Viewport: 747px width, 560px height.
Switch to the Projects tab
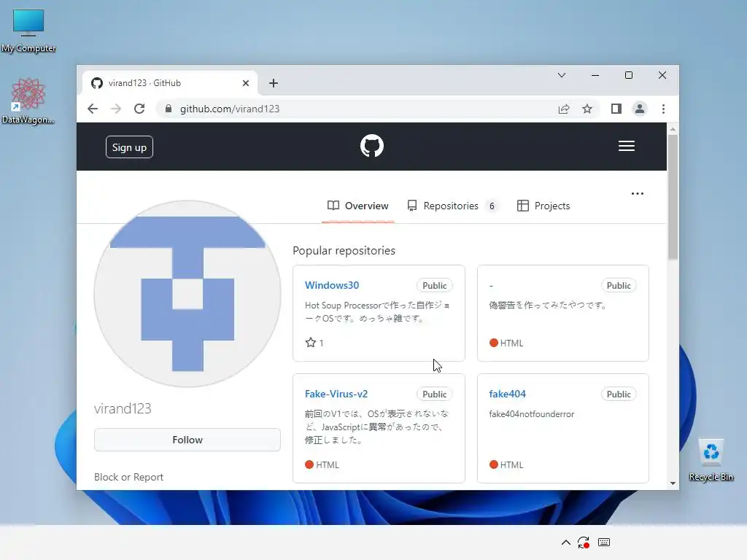[x=543, y=206]
